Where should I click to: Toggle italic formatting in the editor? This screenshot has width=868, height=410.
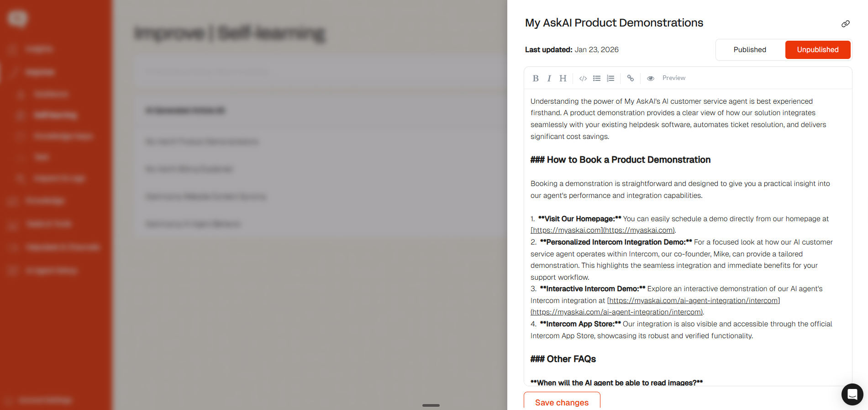549,78
